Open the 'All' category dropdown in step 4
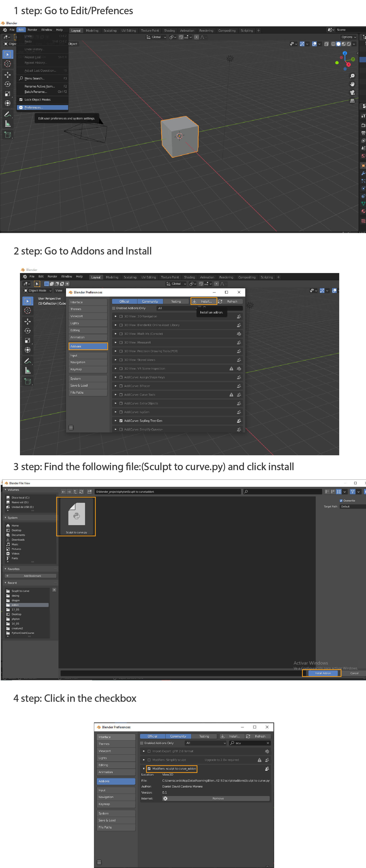Image resolution: width=366 pixels, height=868 pixels. (x=206, y=743)
